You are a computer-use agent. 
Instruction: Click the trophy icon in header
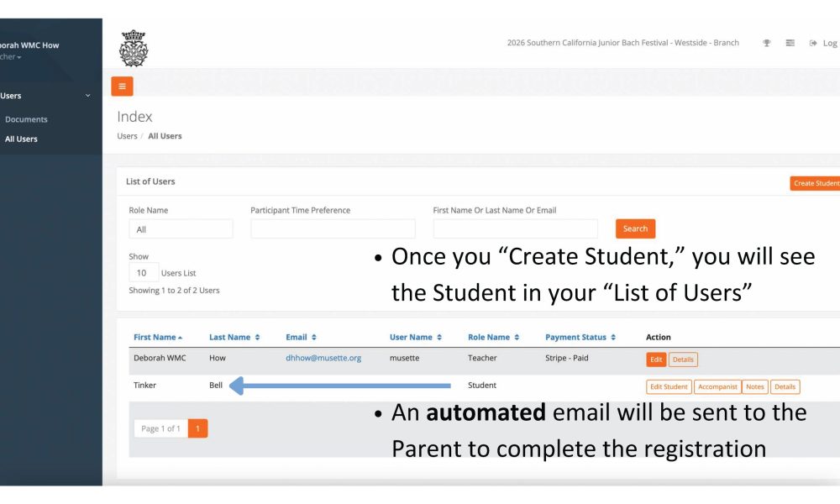point(766,43)
